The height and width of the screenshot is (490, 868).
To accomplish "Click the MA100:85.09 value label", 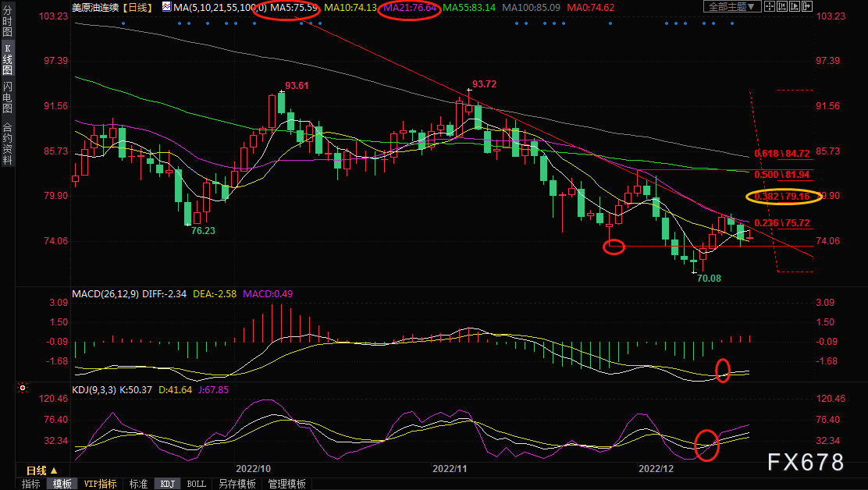I will (x=531, y=7).
